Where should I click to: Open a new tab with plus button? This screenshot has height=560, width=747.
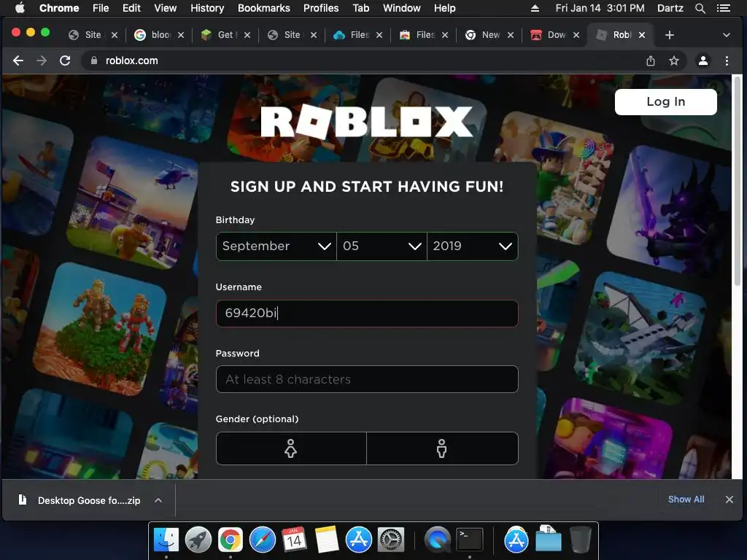click(670, 35)
